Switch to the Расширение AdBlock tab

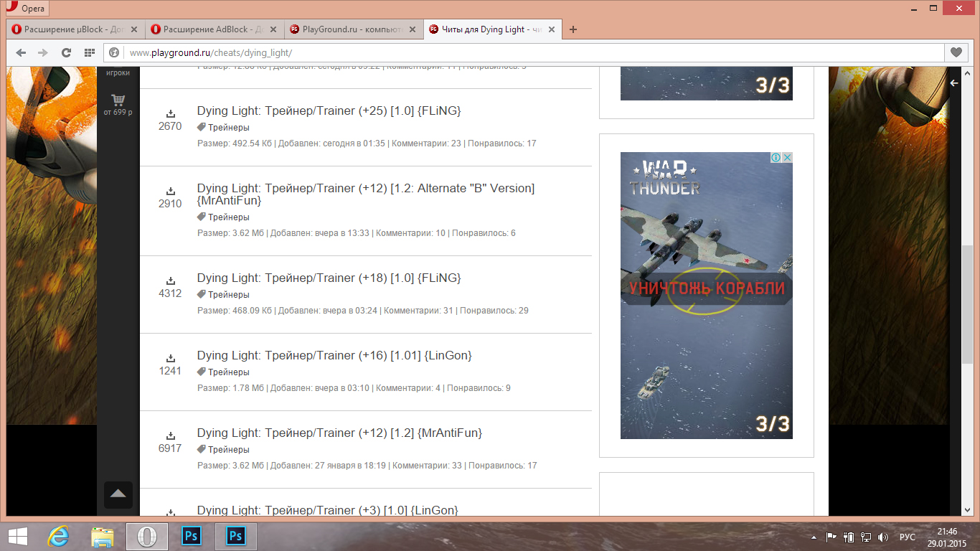pos(214,29)
